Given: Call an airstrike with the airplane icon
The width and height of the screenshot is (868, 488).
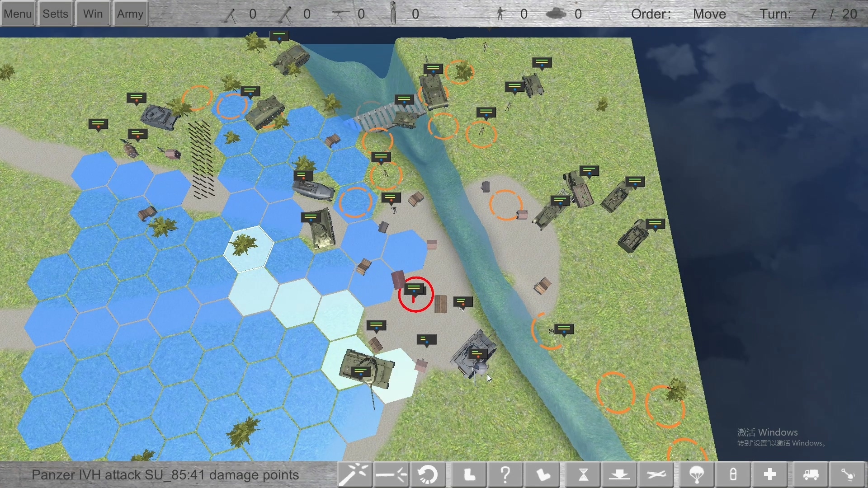Looking at the screenshot, I should (x=656, y=474).
